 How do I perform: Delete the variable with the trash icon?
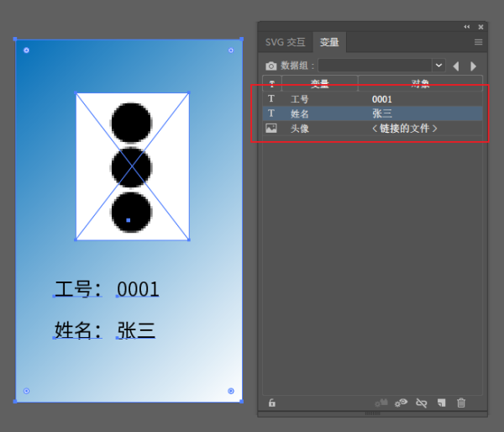tap(461, 403)
